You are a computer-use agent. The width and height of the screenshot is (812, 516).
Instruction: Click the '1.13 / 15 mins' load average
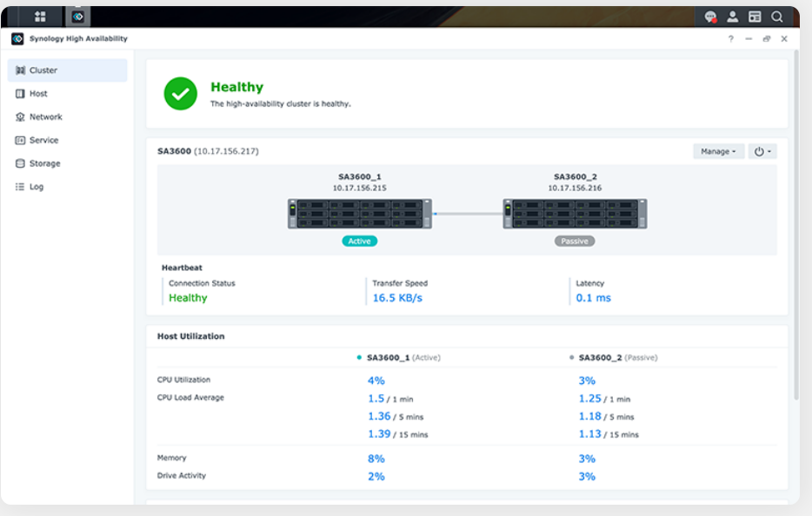[x=609, y=434]
